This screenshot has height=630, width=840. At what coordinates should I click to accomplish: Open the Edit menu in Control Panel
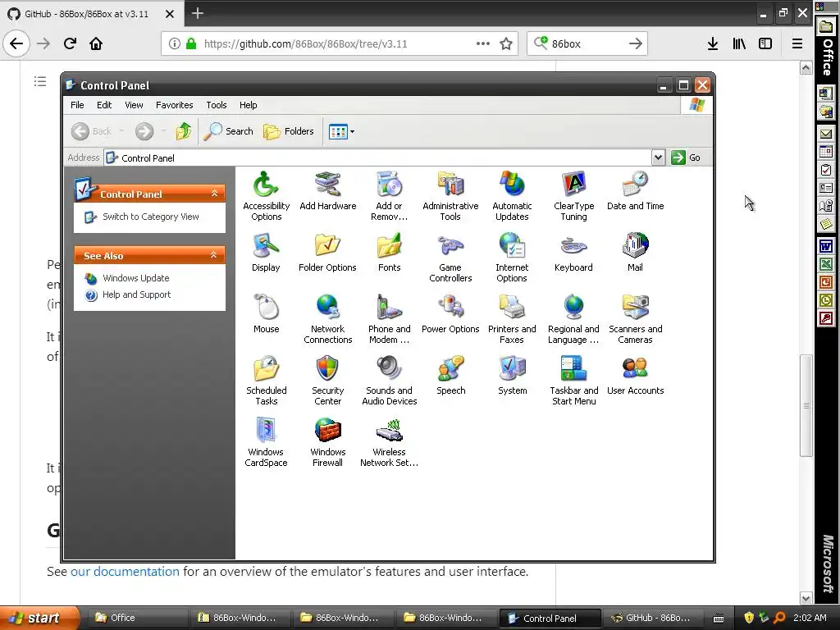(104, 105)
